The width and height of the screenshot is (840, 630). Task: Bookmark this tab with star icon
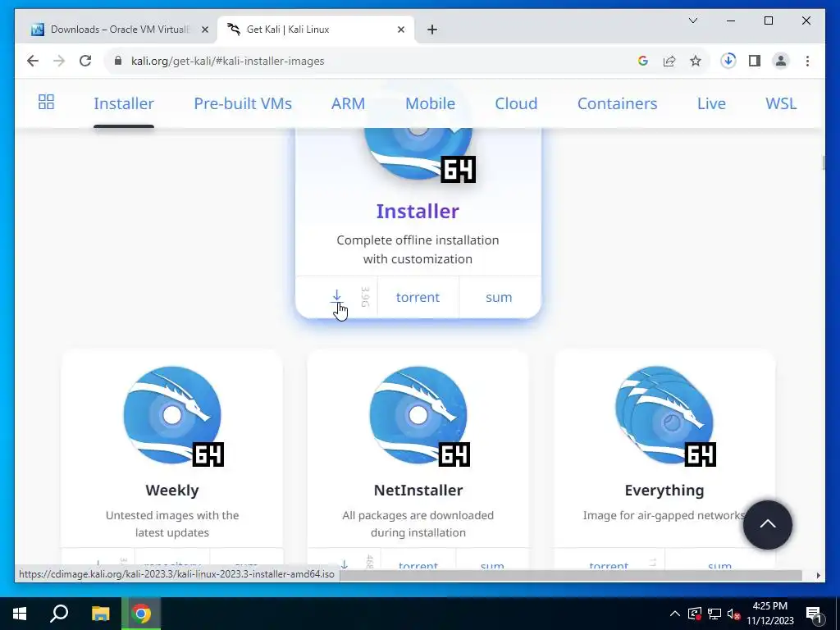click(696, 61)
